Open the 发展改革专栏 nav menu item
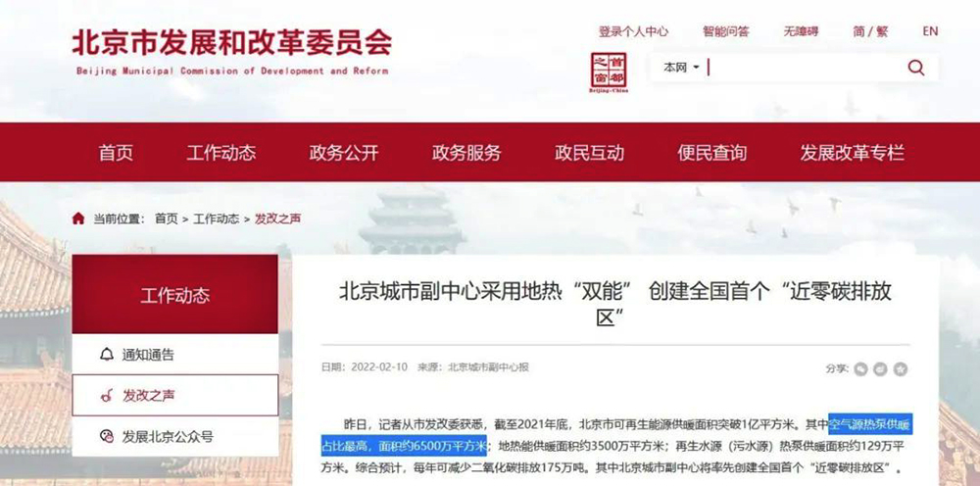 [852, 153]
